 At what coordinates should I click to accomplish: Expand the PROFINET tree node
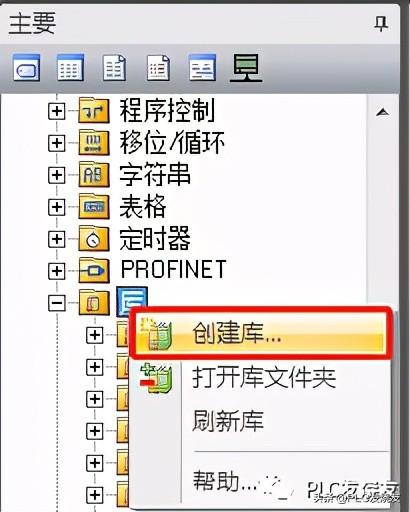coord(57,271)
